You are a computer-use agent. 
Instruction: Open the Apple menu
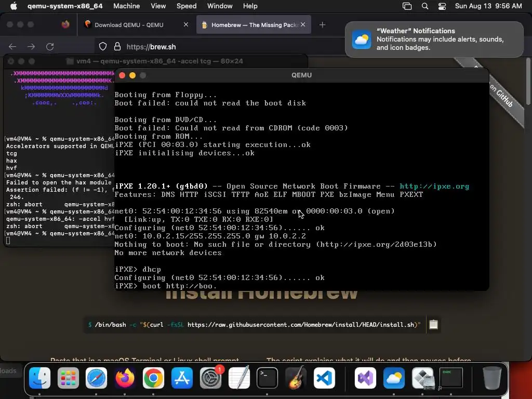pyautogui.click(x=14, y=6)
